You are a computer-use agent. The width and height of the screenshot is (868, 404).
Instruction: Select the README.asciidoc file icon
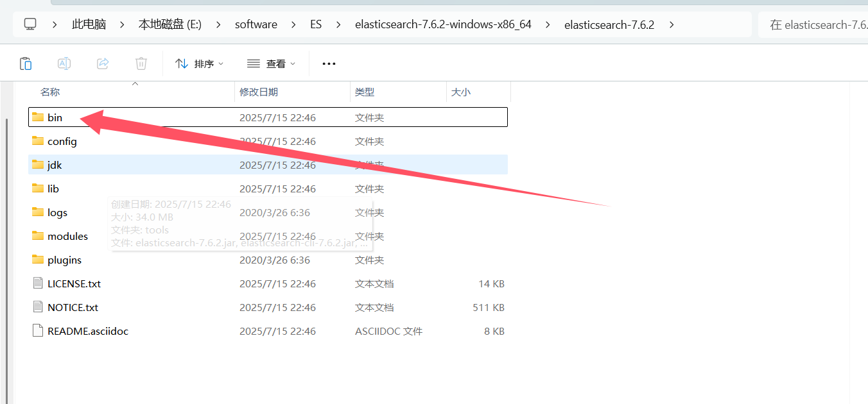[x=38, y=331]
